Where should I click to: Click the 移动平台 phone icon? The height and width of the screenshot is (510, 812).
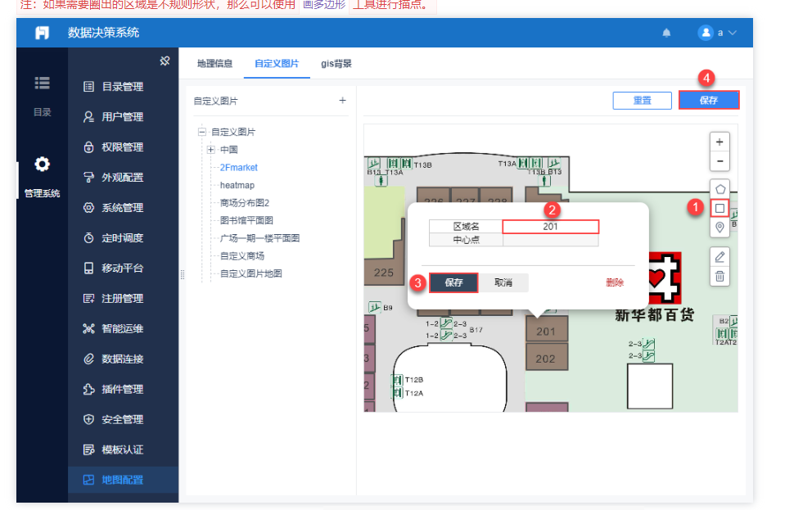click(x=88, y=268)
